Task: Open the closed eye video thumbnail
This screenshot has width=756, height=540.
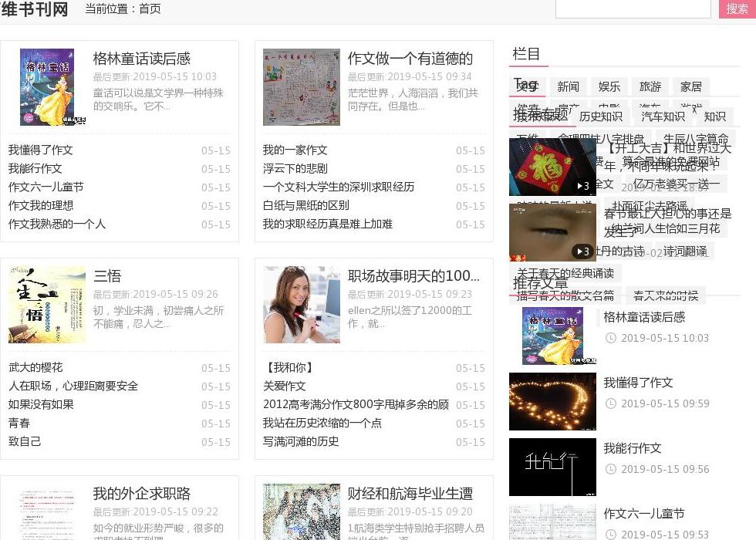Action: (x=552, y=232)
